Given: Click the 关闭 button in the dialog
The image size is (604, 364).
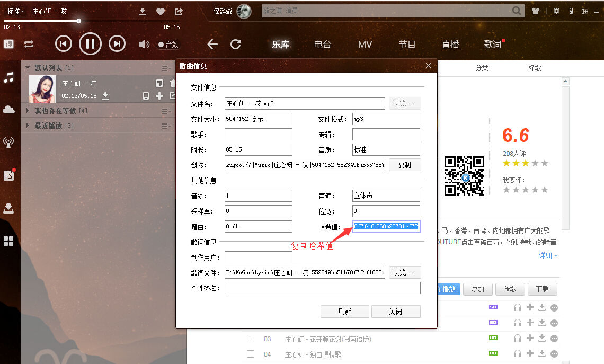Looking at the screenshot, I should pyautogui.click(x=396, y=311).
